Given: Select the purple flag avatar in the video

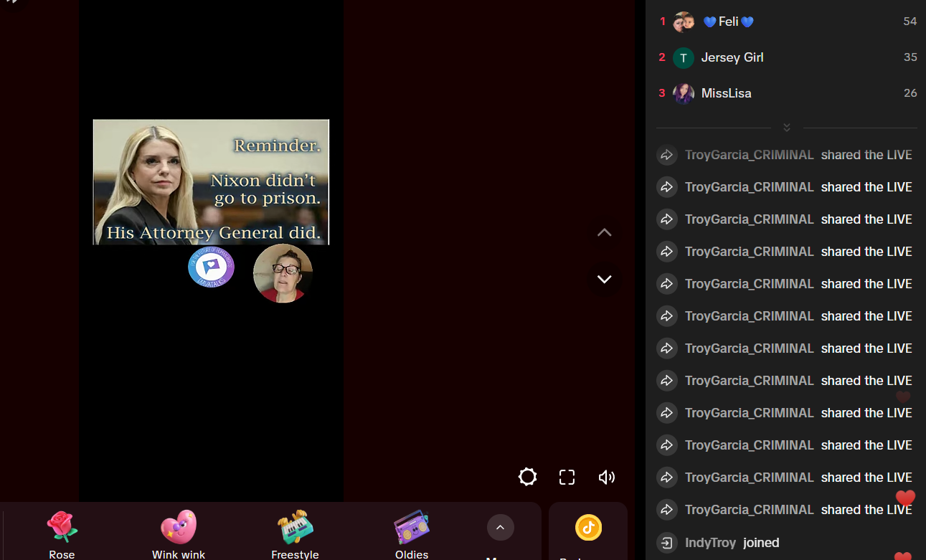Looking at the screenshot, I should point(211,268).
